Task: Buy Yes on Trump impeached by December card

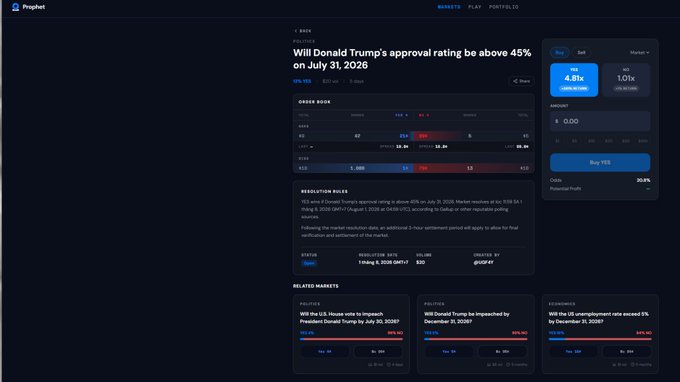Action: pyautogui.click(x=449, y=352)
